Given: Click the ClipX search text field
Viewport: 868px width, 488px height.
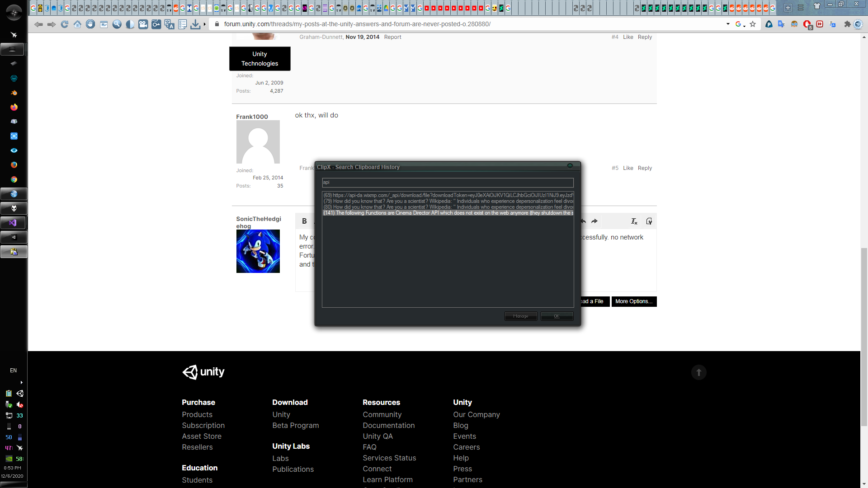Looking at the screenshot, I should [448, 183].
